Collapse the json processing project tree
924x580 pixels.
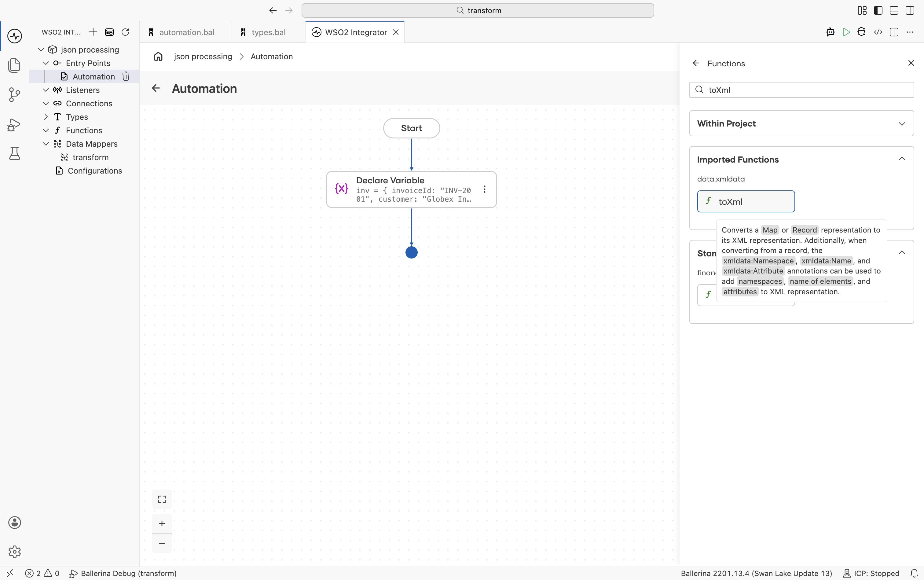click(41, 50)
